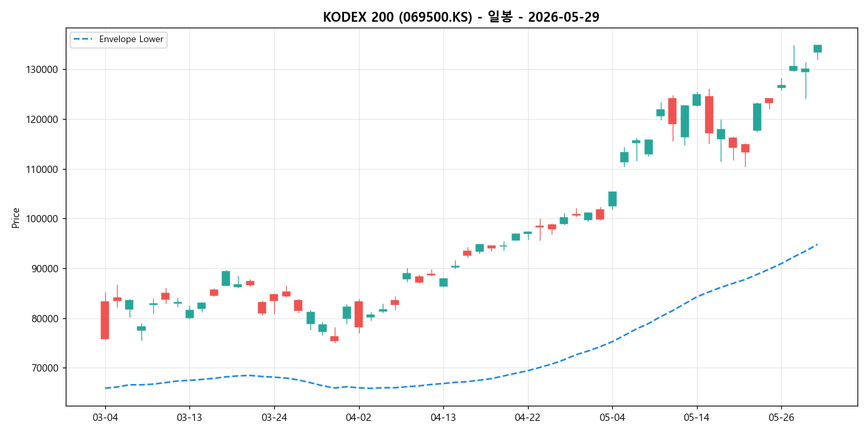Viewport: 868px width, 434px height.
Task: Click the 04-02 x-axis date label
Action: click(358, 417)
